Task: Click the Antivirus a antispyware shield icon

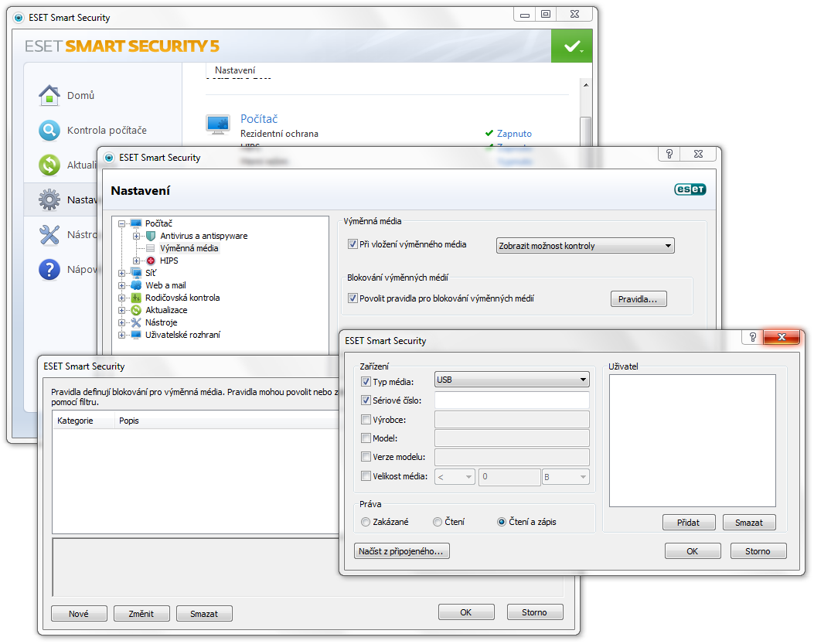Action: point(151,236)
